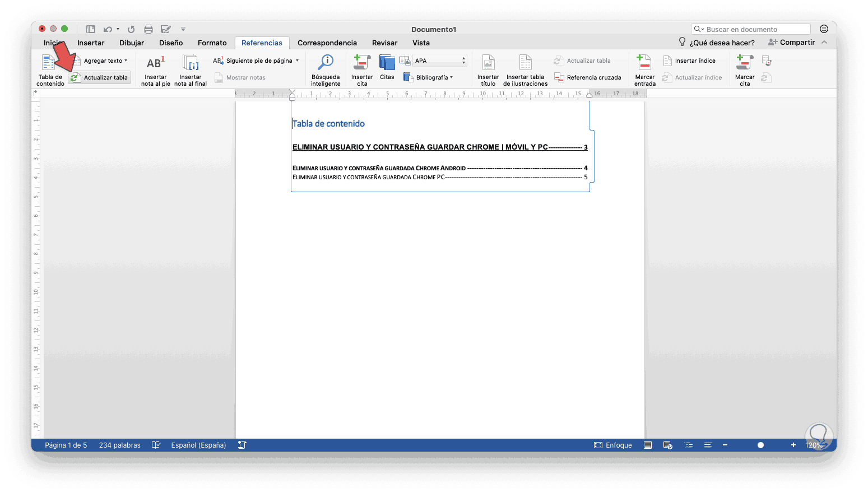Click the Undo arrow in the title bar
This screenshot has width=868, height=493.
(x=108, y=29)
